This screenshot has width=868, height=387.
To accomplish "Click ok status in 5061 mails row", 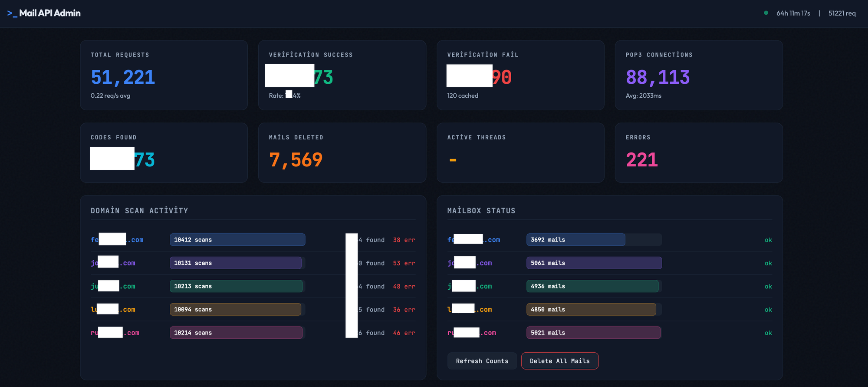I will click(768, 263).
